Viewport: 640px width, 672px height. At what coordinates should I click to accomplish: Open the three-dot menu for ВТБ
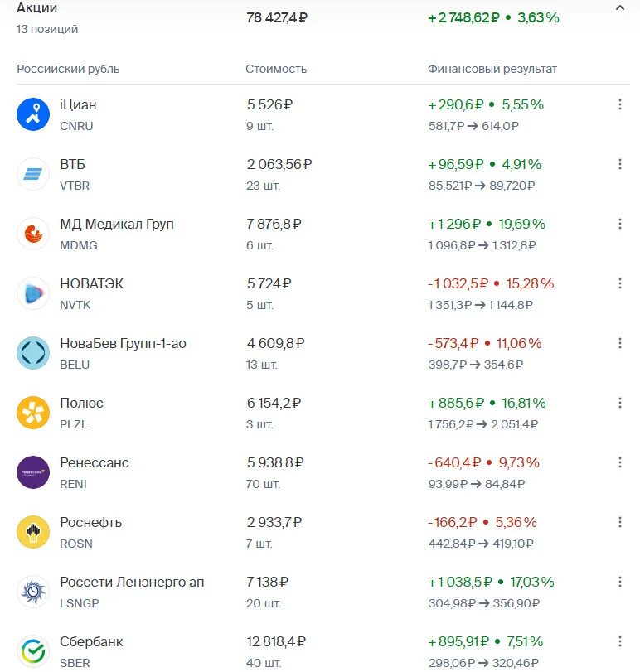point(620,164)
